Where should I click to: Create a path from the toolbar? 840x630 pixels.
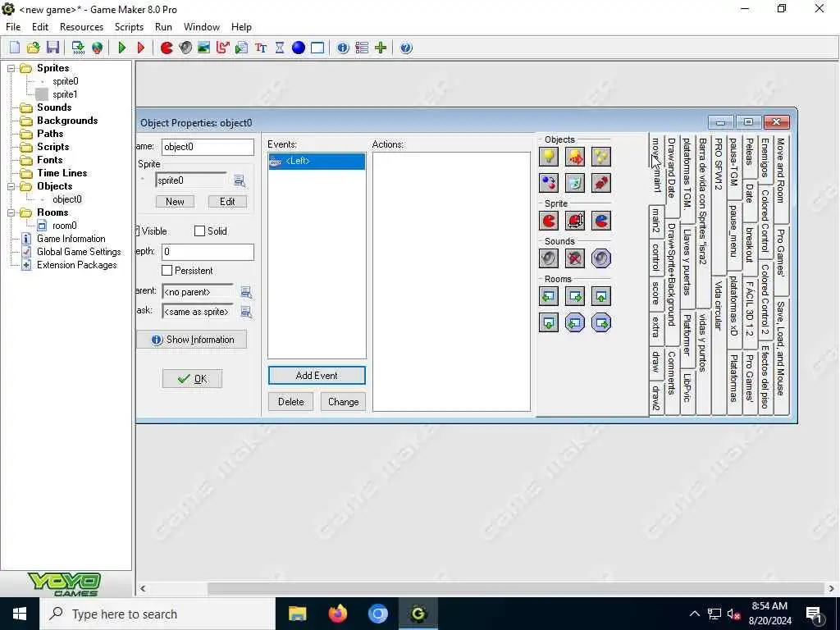pyautogui.click(x=222, y=48)
